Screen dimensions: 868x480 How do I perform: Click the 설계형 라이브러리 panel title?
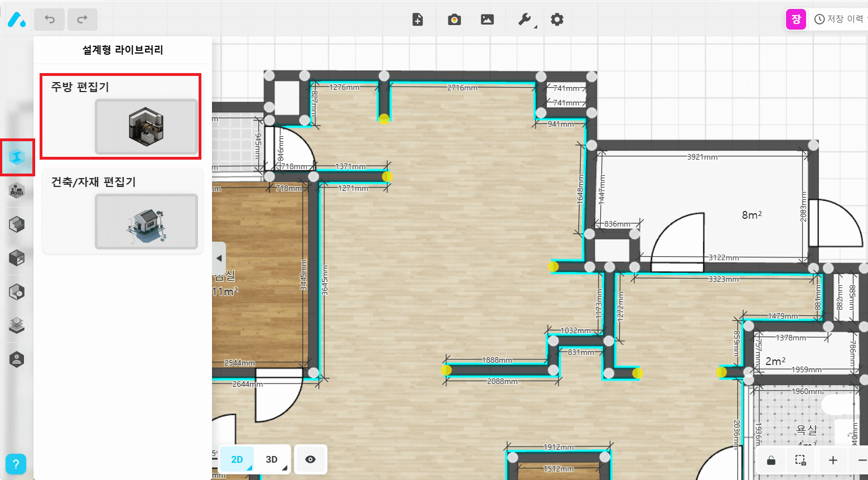pos(123,50)
